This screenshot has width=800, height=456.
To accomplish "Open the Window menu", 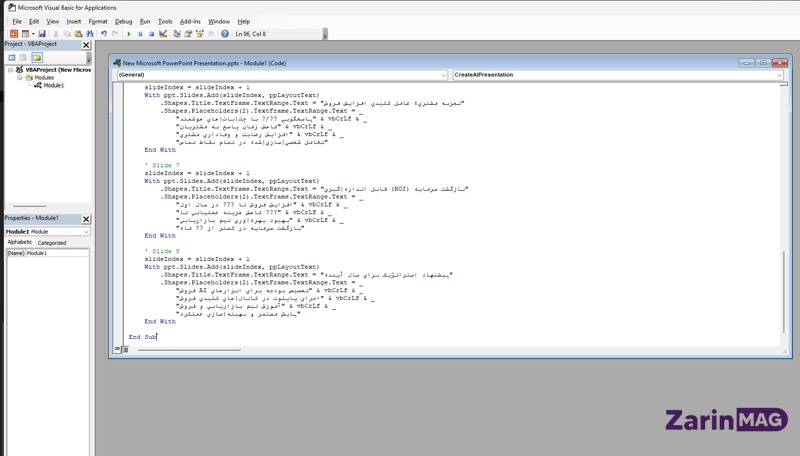I will (x=219, y=21).
